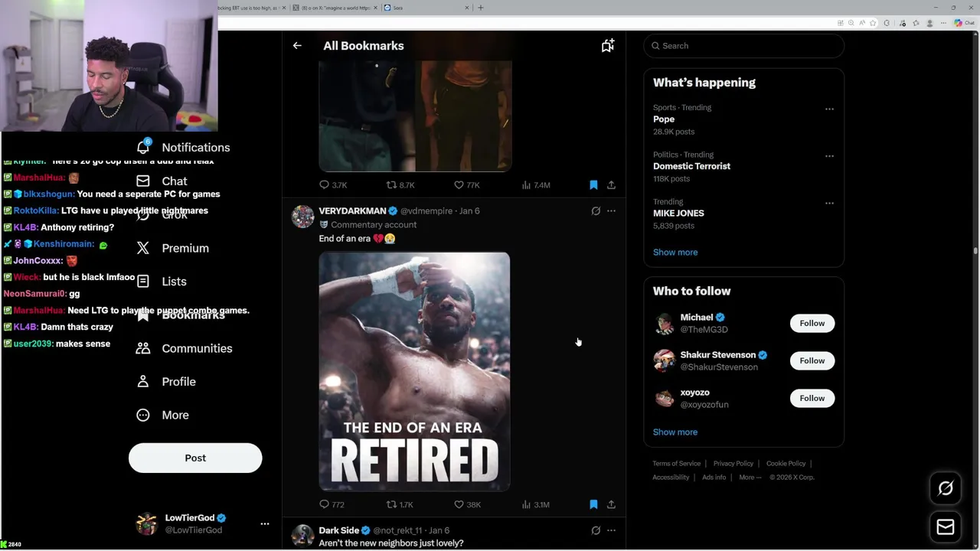Screen dimensions: 980x551
Task: Open LowTierGod account avatar
Action: 146,524
